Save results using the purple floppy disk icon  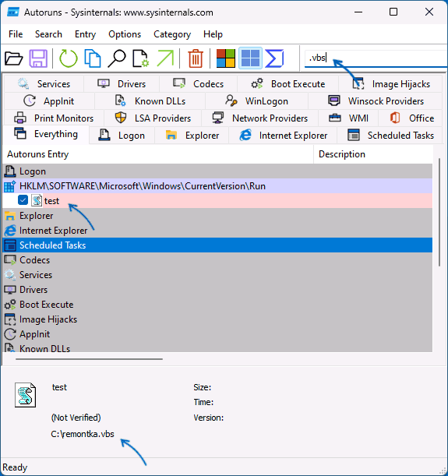coord(38,58)
